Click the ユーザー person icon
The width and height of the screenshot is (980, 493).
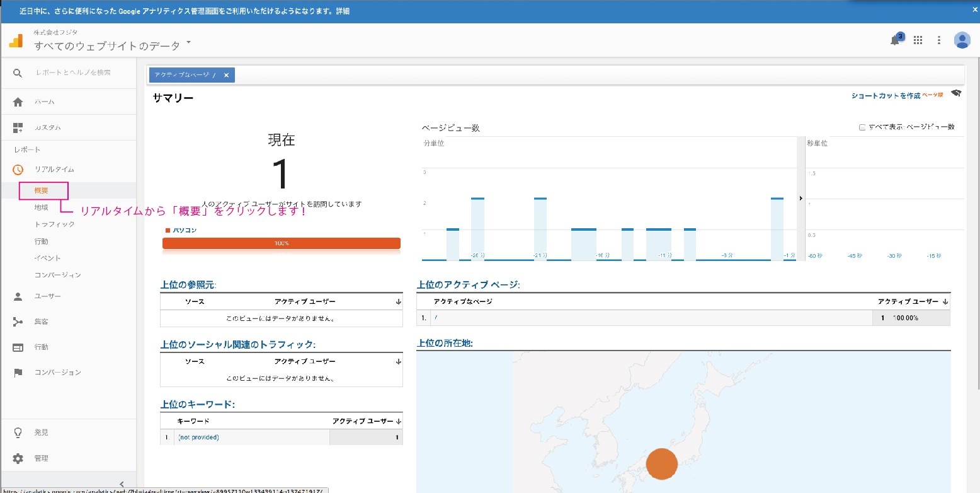(x=18, y=296)
